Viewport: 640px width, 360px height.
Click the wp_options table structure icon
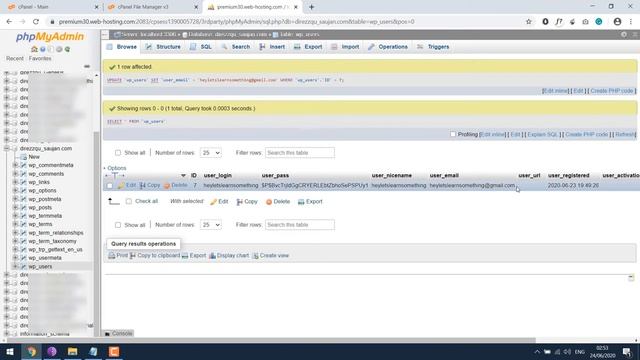point(23,191)
